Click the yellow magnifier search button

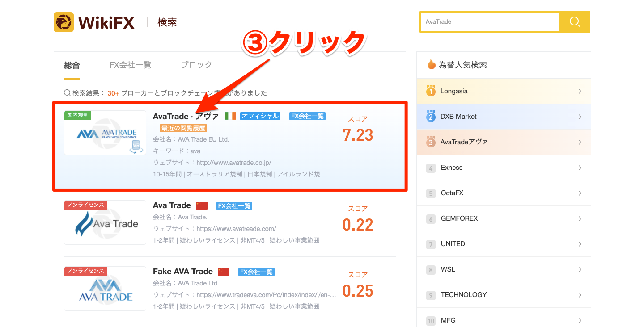575,22
